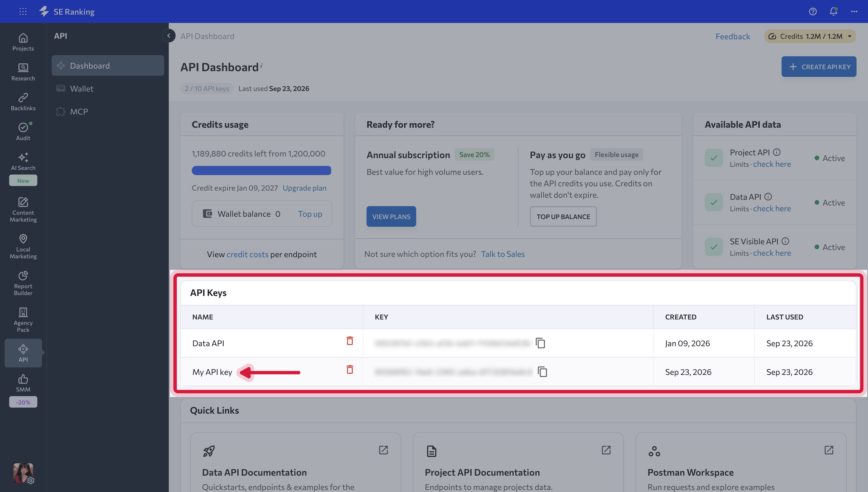Open Postman Workspace external link icon
This screenshot has width=868, height=492.
[x=829, y=450]
